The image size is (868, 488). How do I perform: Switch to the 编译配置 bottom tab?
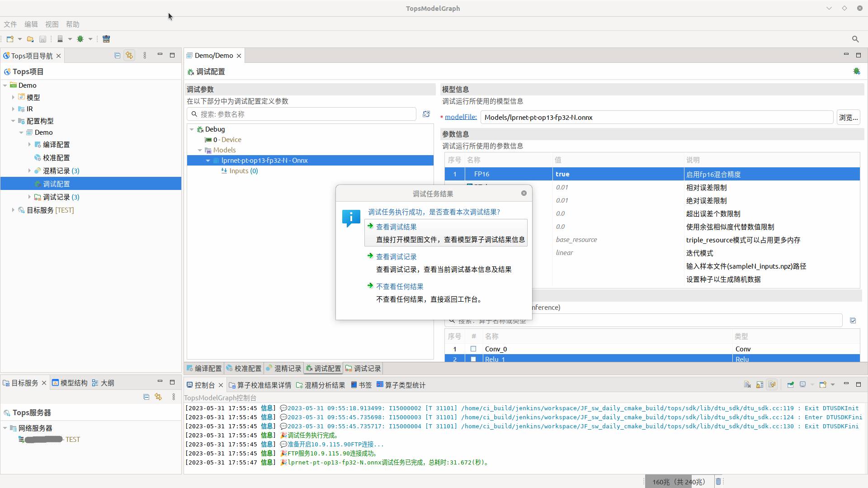204,369
